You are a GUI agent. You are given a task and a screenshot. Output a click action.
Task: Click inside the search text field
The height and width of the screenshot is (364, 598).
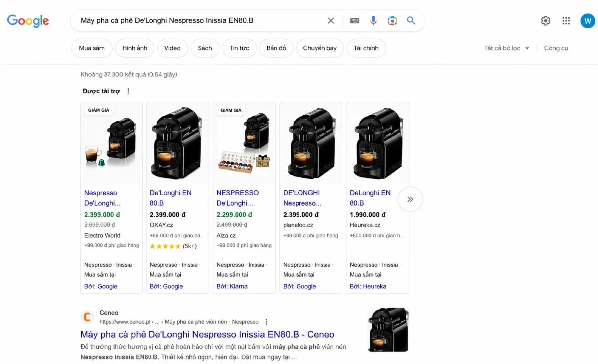coord(199,21)
